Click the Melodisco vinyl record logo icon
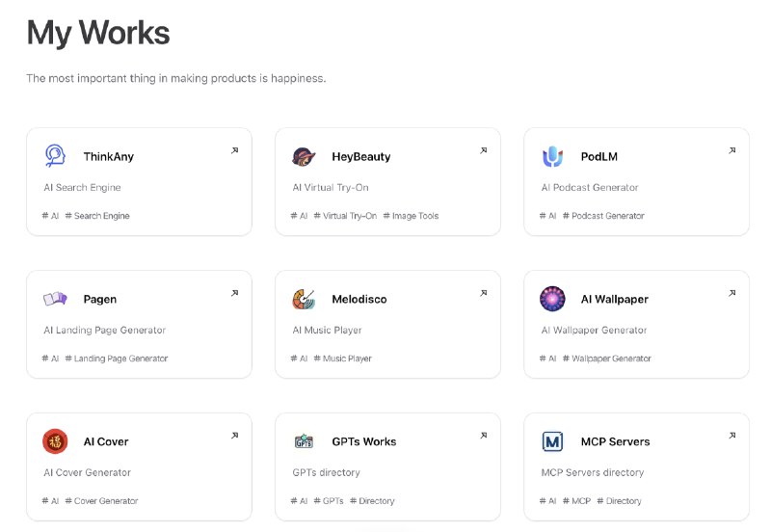Screen dimensions: 771x532 (x=304, y=299)
